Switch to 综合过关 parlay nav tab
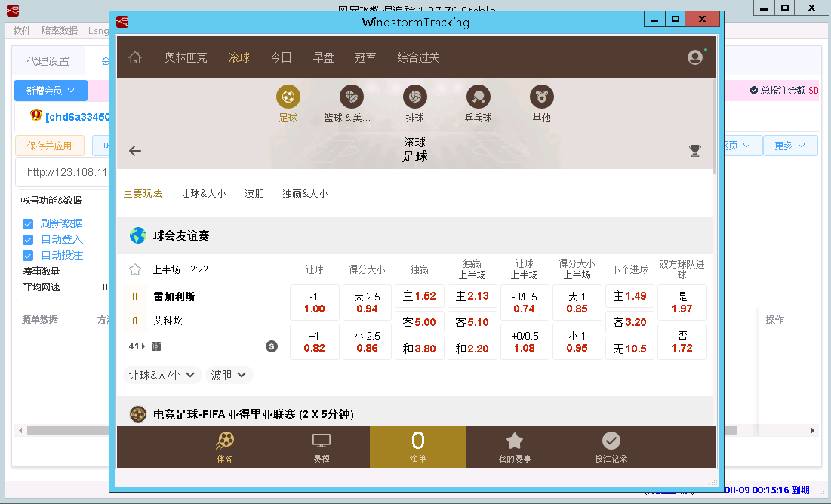The width and height of the screenshot is (831, 504). pyautogui.click(x=418, y=57)
